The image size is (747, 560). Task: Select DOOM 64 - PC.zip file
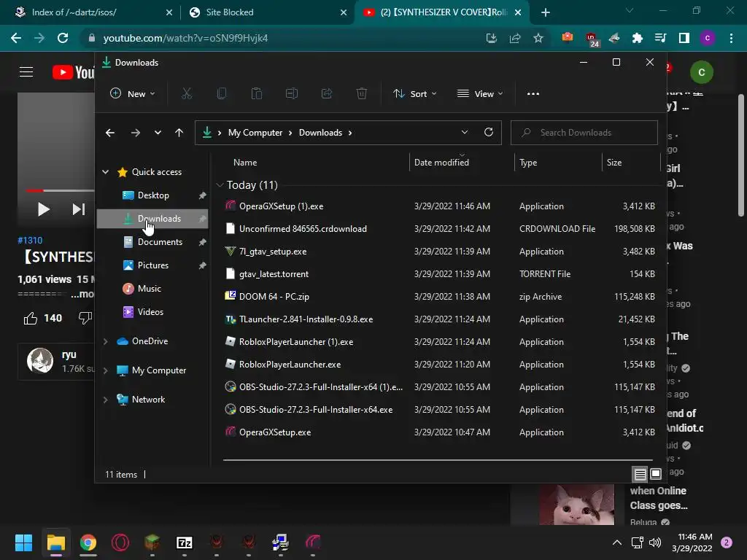(274, 297)
